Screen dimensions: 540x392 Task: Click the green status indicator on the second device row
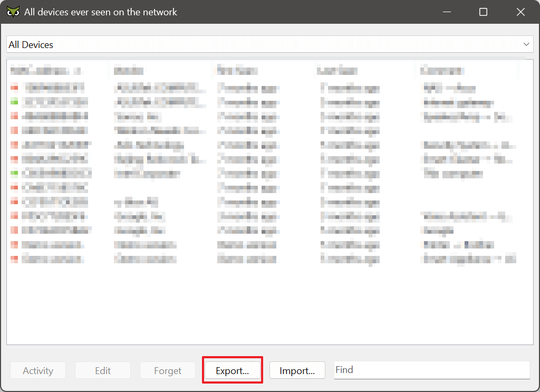(14, 102)
